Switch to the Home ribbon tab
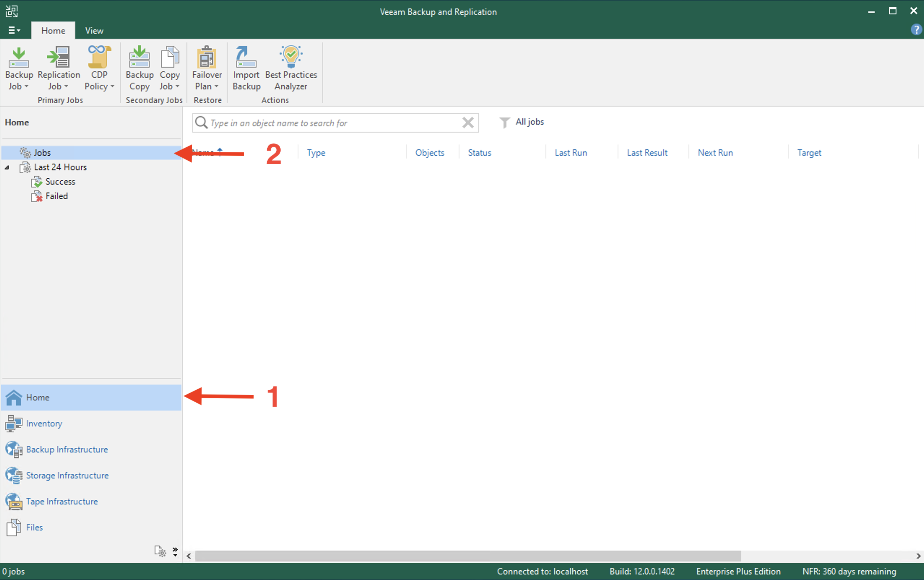The image size is (924, 580). (53, 31)
